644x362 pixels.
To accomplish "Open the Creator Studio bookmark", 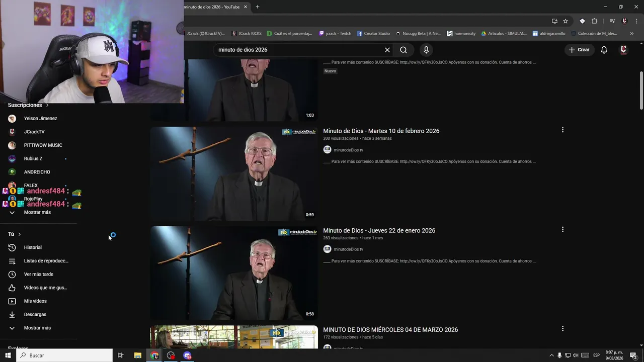I will point(373,34).
